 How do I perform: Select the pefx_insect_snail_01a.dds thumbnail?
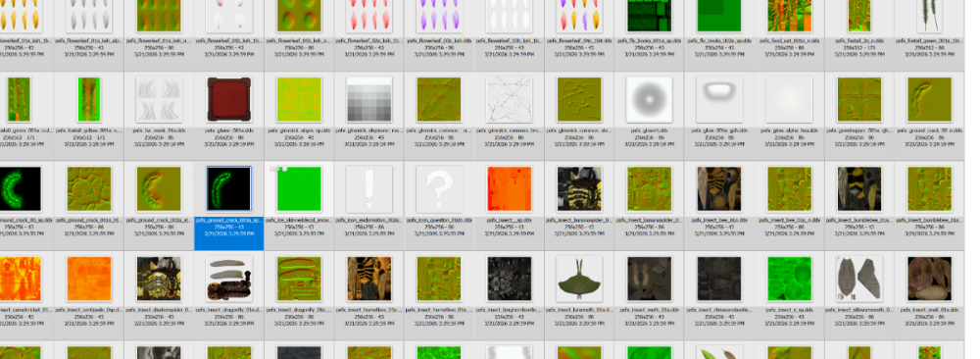pos(929,279)
